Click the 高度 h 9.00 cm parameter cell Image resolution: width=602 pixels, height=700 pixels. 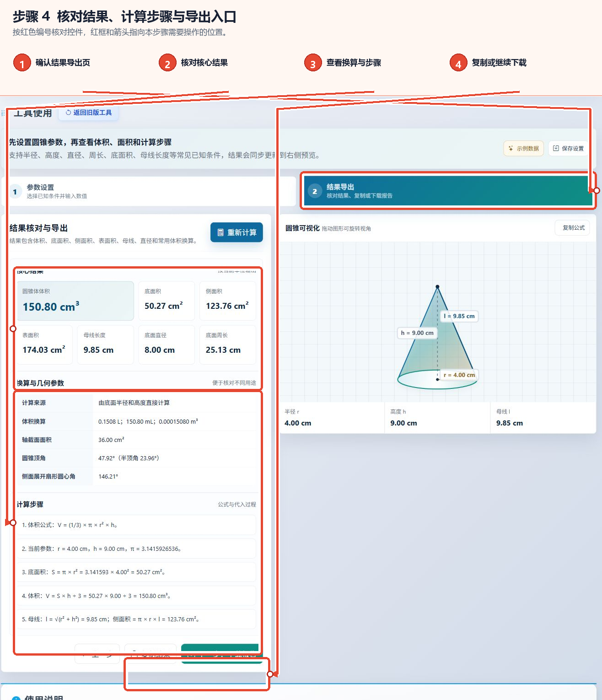437,418
